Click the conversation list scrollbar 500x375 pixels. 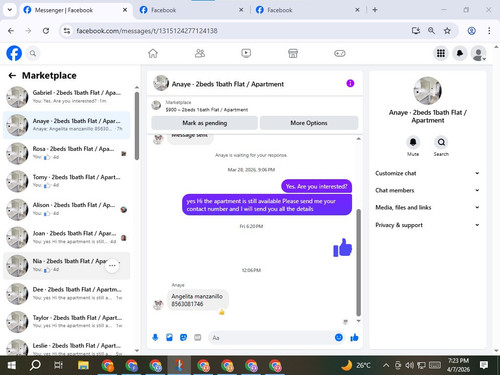tap(137, 126)
